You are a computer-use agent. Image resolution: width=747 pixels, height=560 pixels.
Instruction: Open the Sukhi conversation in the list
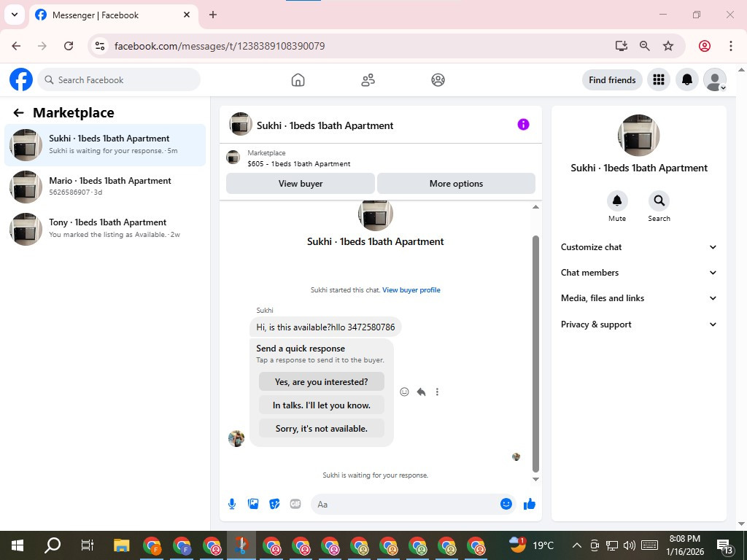(x=105, y=145)
